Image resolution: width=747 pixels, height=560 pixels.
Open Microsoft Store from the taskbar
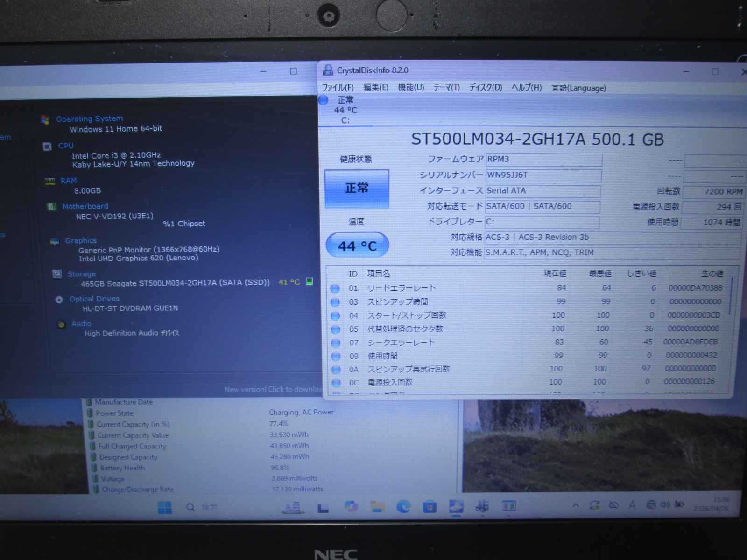430,507
